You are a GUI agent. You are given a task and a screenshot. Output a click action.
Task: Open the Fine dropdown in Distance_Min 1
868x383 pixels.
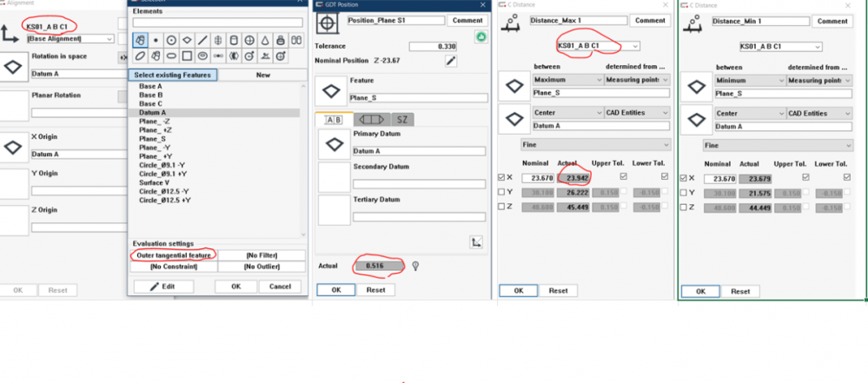(x=778, y=146)
